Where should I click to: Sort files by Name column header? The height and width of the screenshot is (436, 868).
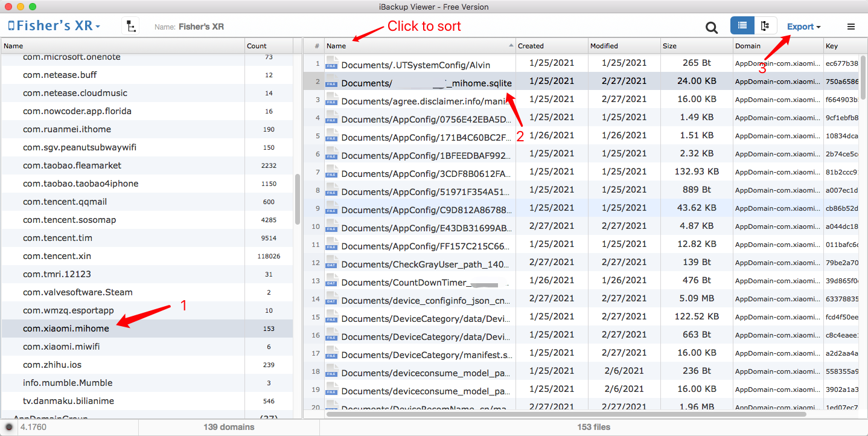pyautogui.click(x=420, y=46)
